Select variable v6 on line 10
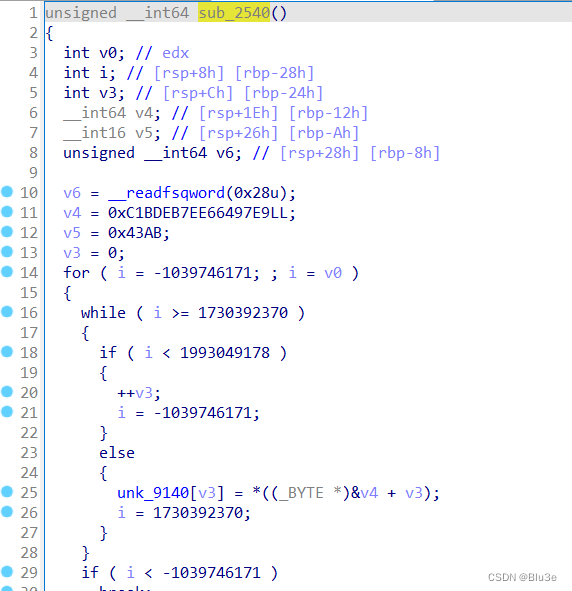The image size is (572, 591). (x=72, y=193)
